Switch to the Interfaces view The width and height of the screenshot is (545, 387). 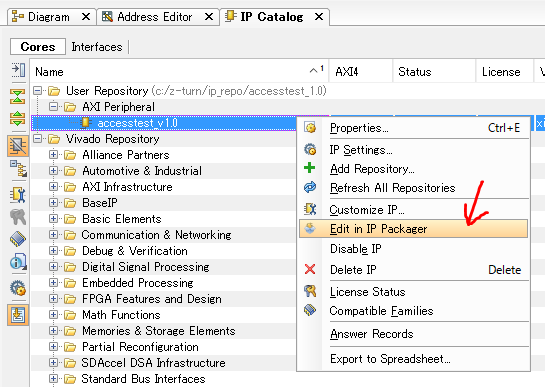pyautogui.click(x=97, y=47)
